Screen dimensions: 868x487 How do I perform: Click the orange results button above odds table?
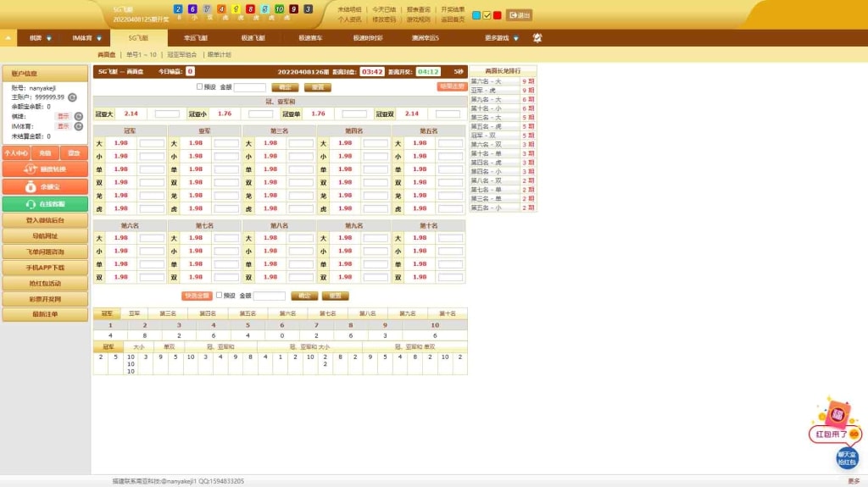click(451, 86)
